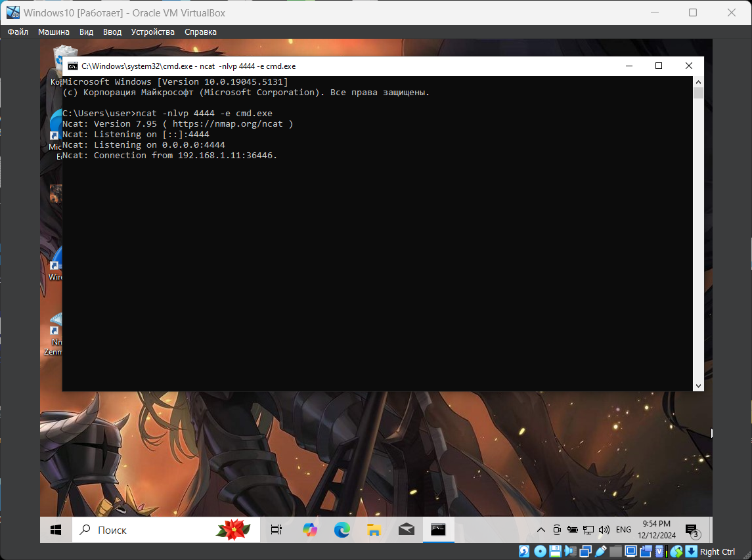This screenshot has width=752, height=560.
Task: Open the cmd.exe window system menu icon
Action: coord(72,66)
